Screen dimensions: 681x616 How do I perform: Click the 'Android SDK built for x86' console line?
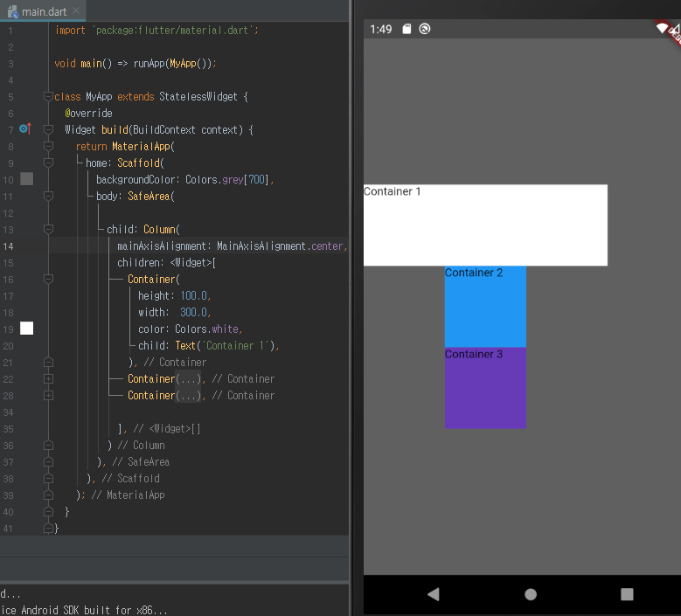click(x=84, y=610)
